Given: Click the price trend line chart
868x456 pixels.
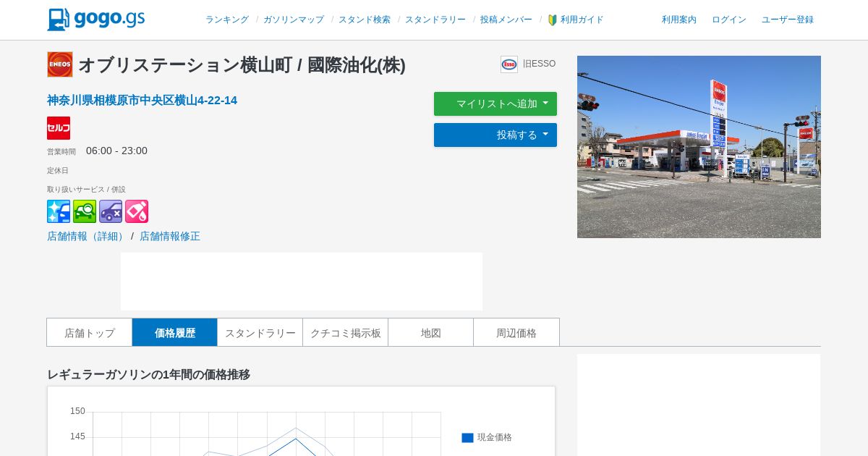Looking at the screenshot, I should (267, 433).
